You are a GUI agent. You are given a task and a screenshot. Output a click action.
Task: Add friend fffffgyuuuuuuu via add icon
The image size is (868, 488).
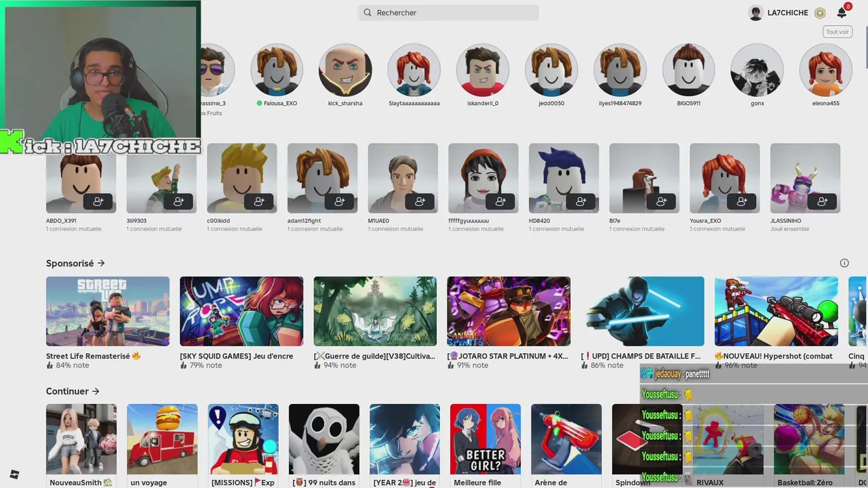(x=501, y=201)
